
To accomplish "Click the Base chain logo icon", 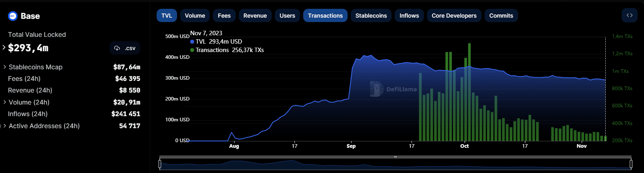I will coord(13,16).
